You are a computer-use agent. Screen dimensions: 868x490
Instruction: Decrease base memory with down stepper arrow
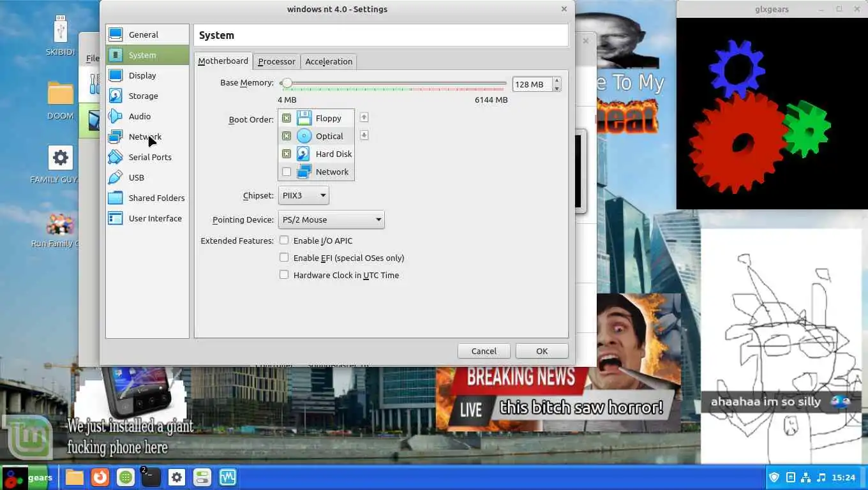click(557, 88)
